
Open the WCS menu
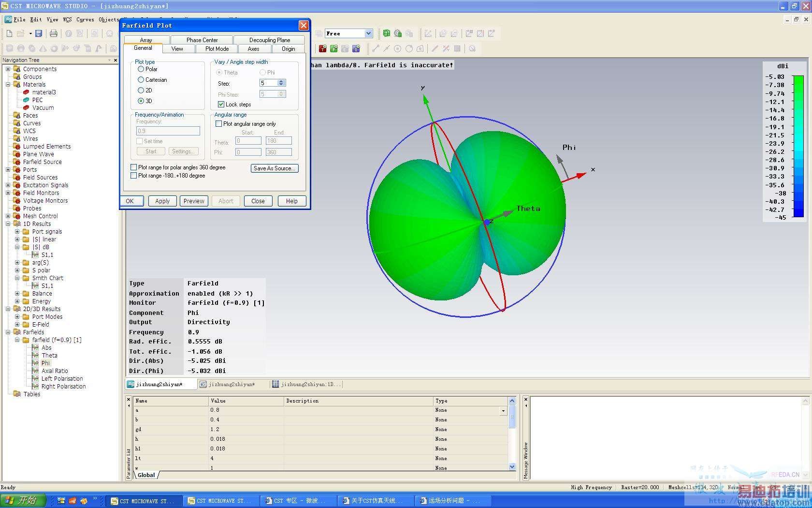[67, 19]
